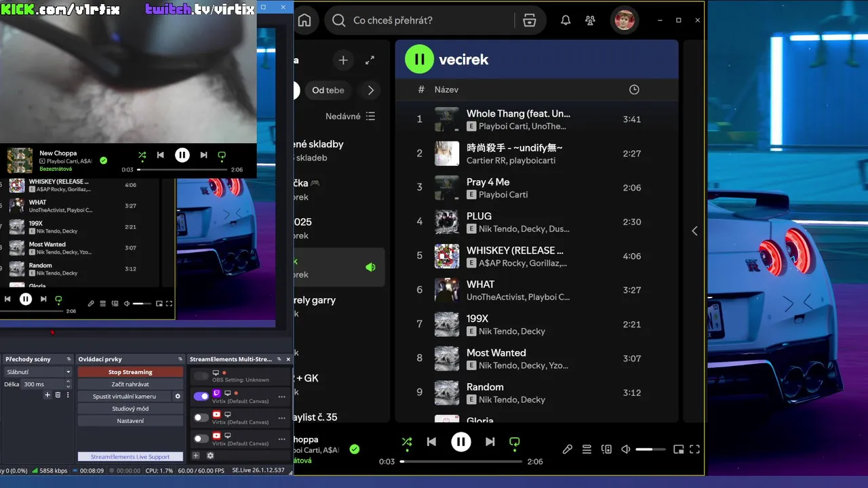Open Twitch Virtix output three-dot menu
Image resolution: width=868 pixels, height=488 pixels.
282,397
